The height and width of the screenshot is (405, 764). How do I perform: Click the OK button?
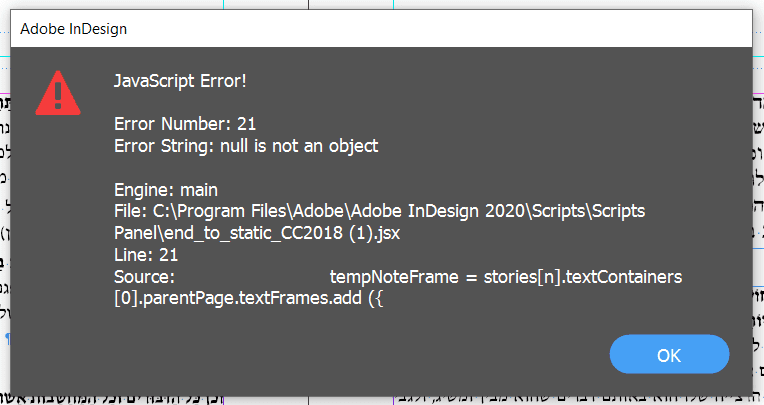click(x=669, y=355)
